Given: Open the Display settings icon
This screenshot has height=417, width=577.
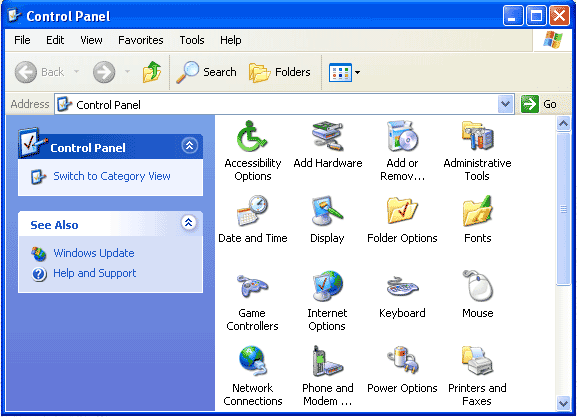Looking at the screenshot, I should pos(328,211).
